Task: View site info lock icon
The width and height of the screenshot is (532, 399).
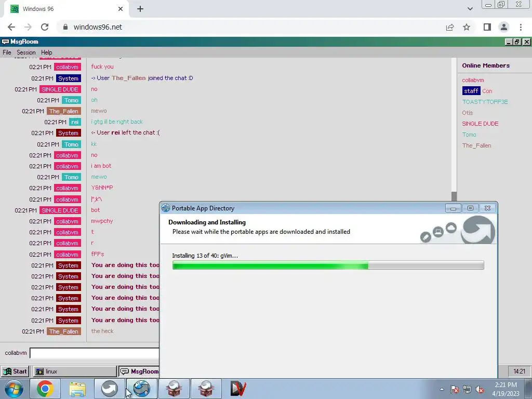Action: coord(65,27)
